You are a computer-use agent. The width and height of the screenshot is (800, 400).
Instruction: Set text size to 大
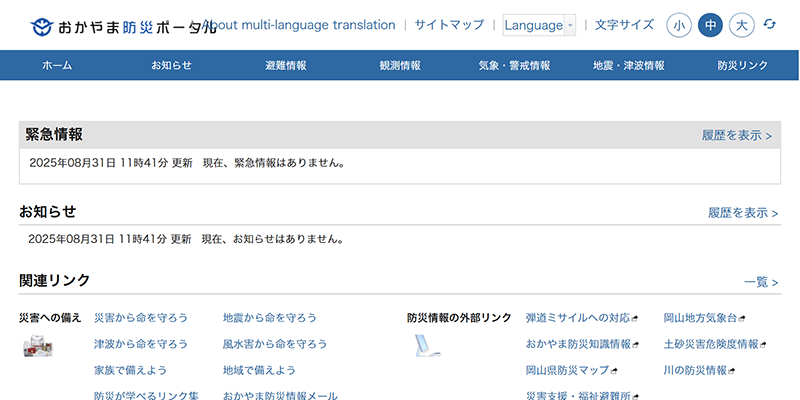coord(741,25)
